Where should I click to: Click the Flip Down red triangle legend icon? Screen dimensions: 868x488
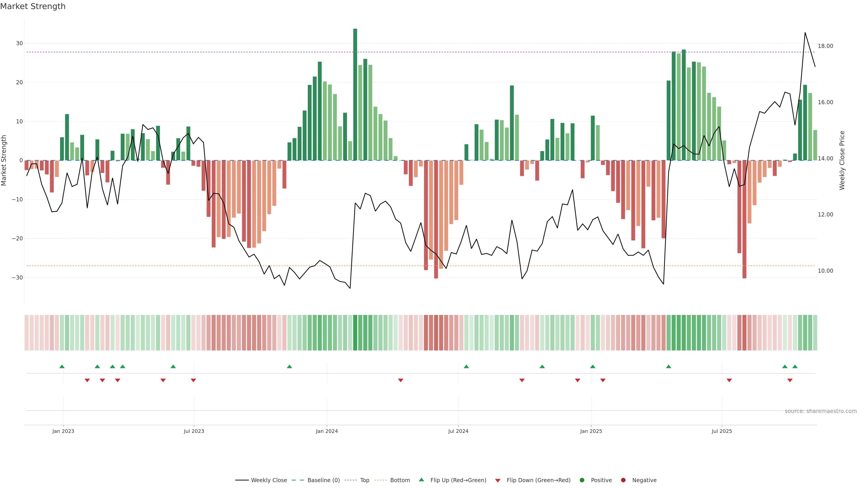pyautogui.click(x=498, y=481)
